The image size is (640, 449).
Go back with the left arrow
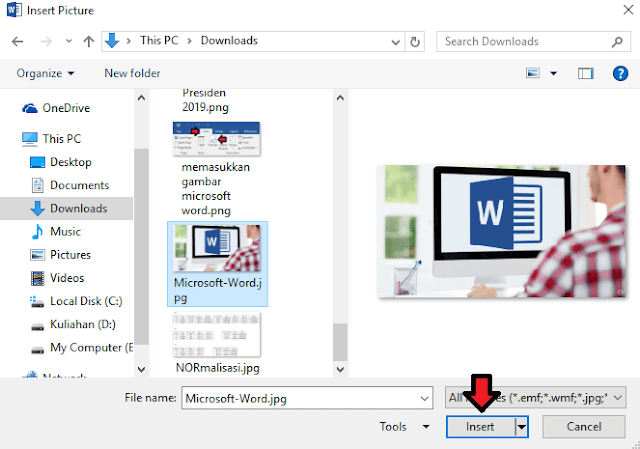(18, 41)
